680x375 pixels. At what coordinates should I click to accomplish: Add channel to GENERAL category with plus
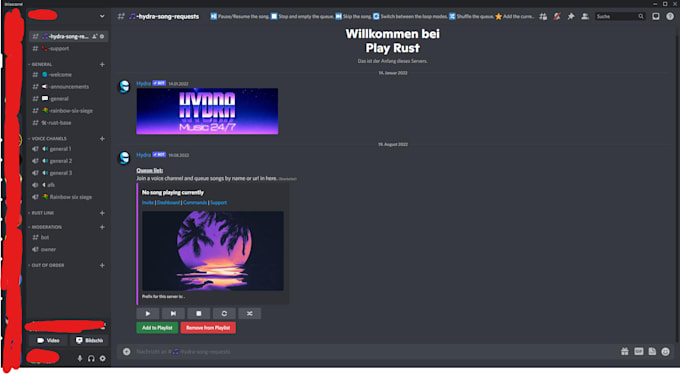(102, 64)
